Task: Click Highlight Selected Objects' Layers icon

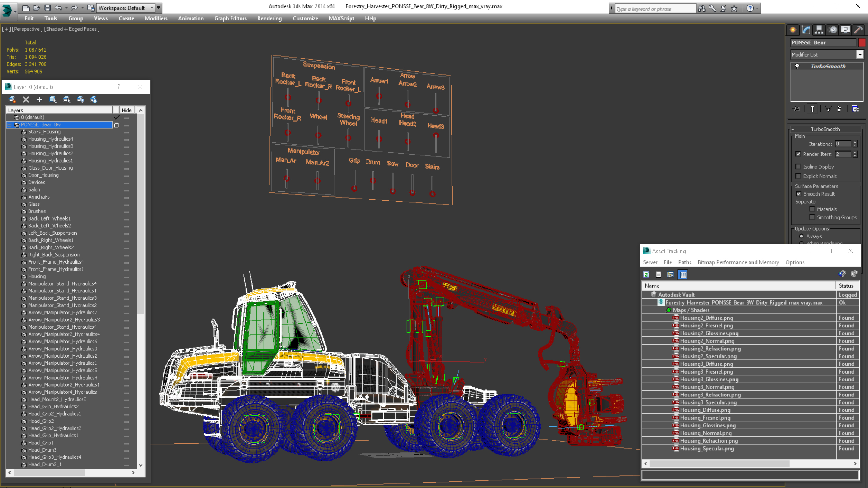Action: (67, 99)
